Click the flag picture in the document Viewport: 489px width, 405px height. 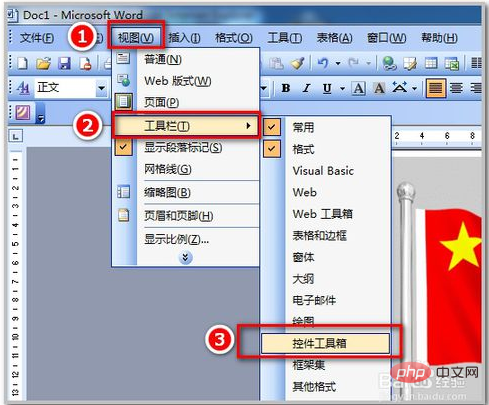439,277
